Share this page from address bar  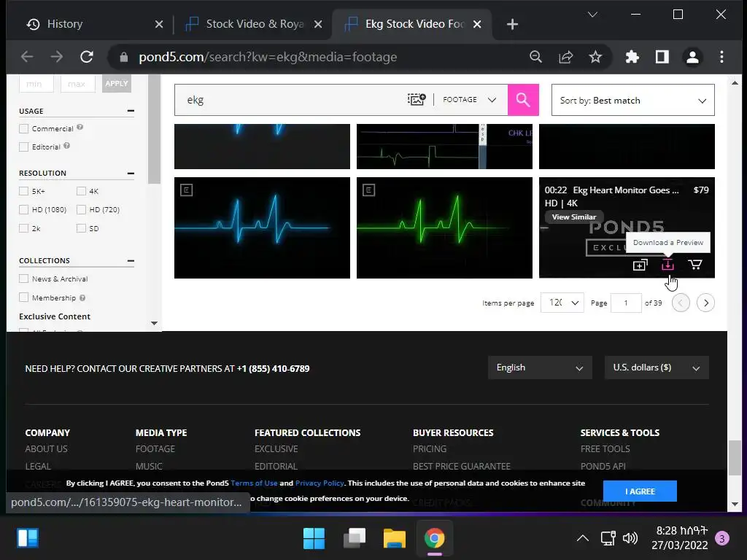point(565,57)
